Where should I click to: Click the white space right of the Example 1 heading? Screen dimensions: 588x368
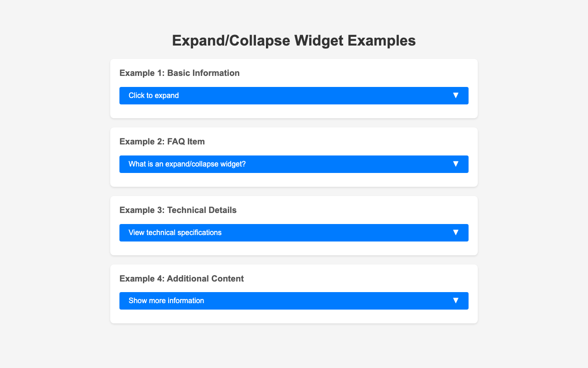click(x=358, y=73)
